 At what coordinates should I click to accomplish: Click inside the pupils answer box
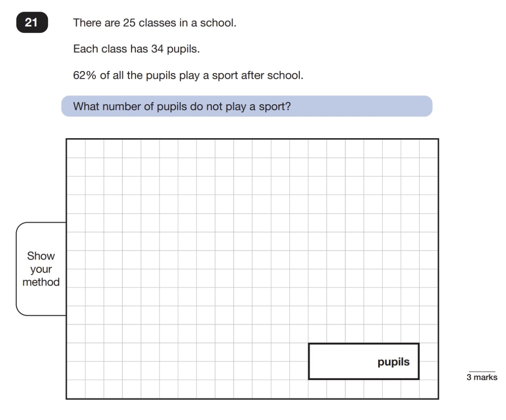tap(340, 361)
